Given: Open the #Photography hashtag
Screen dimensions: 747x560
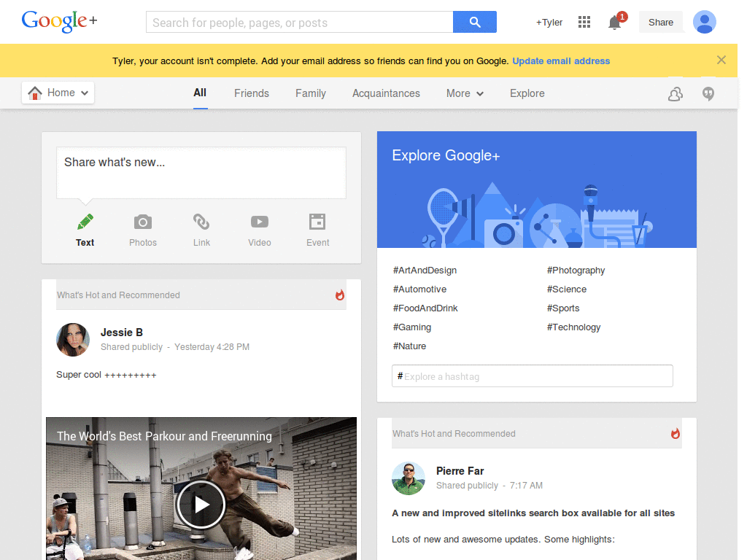Looking at the screenshot, I should (576, 271).
